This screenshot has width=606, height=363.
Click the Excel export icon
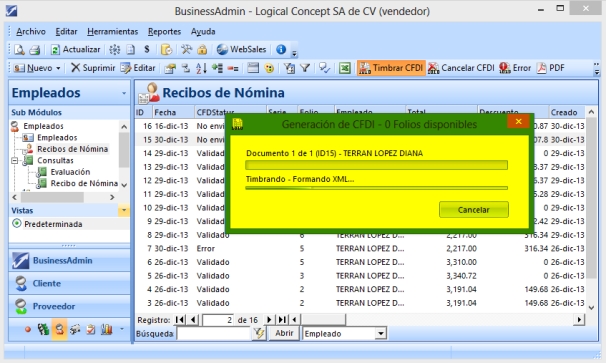[x=344, y=68]
